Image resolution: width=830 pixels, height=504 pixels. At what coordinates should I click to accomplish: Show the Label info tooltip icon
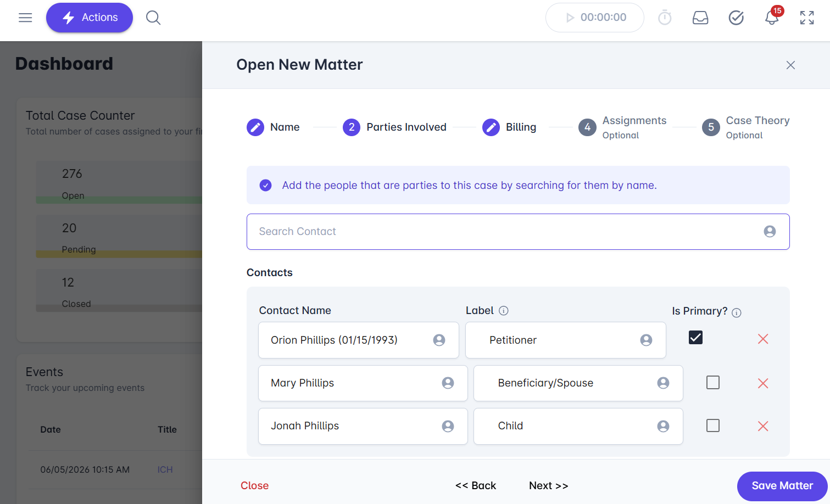(504, 311)
